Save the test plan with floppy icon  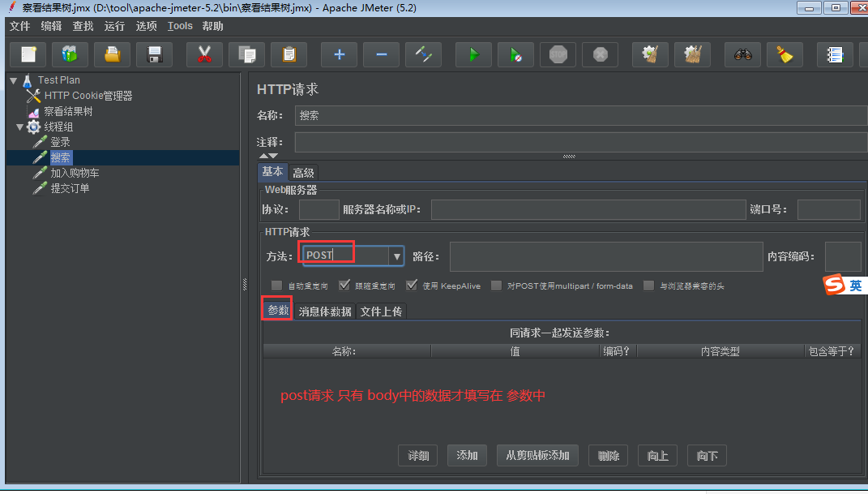(154, 54)
